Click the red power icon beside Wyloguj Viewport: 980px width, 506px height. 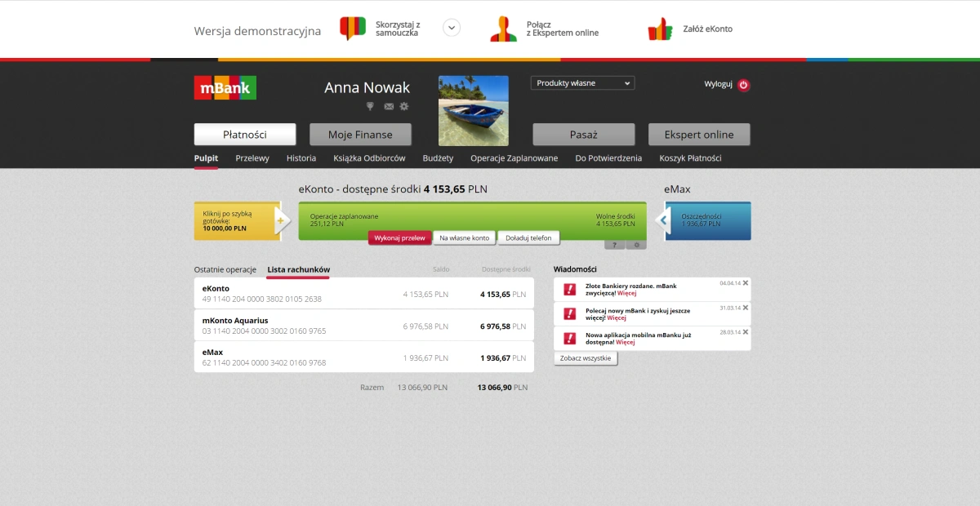click(743, 84)
